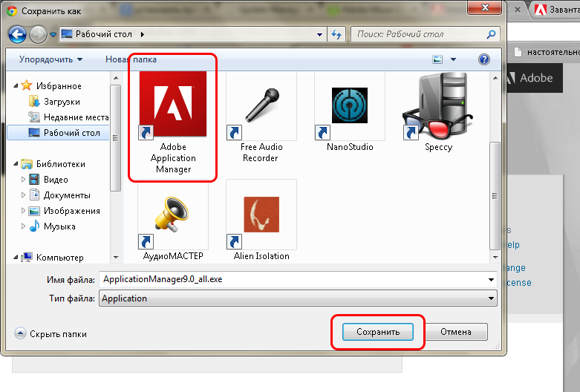Image resolution: width=580 pixels, height=392 pixels.
Task: Click the refresh folder button
Action: tap(336, 34)
